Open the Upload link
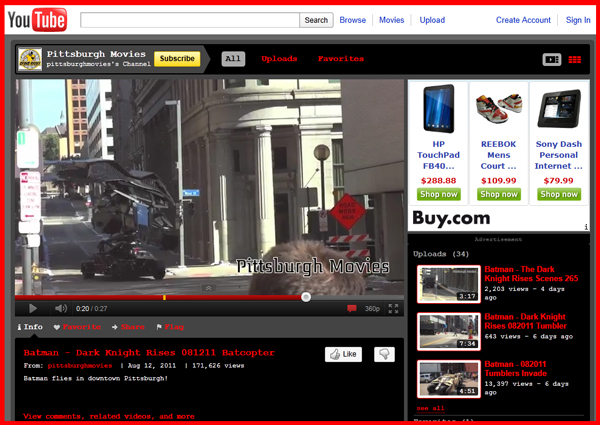This screenshot has width=600, height=425. (x=432, y=20)
